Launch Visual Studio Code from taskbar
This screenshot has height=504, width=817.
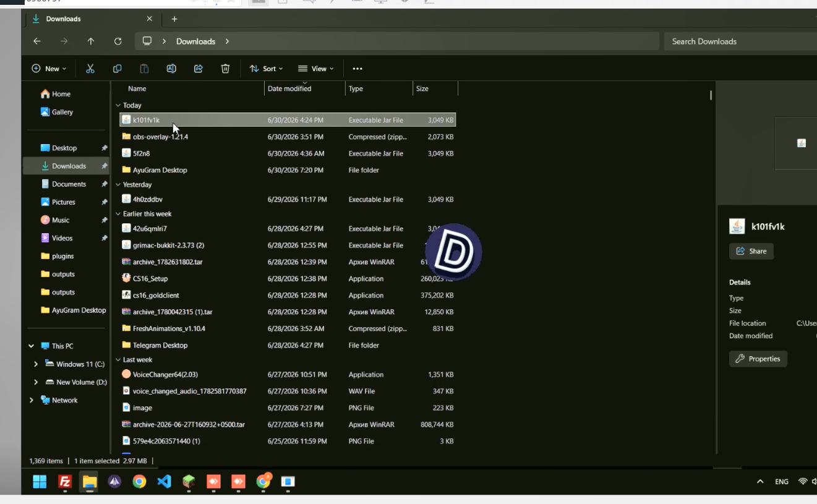pos(164,481)
